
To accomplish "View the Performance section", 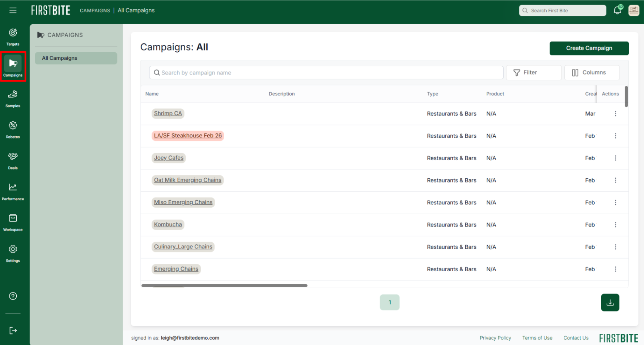I will (x=13, y=192).
